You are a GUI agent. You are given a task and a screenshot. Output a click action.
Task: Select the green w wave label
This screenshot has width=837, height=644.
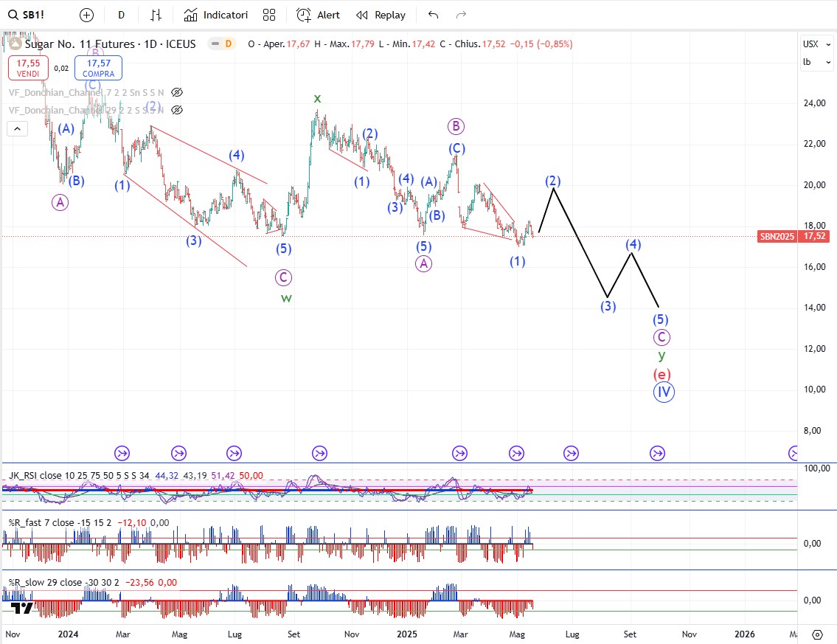point(287,299)
